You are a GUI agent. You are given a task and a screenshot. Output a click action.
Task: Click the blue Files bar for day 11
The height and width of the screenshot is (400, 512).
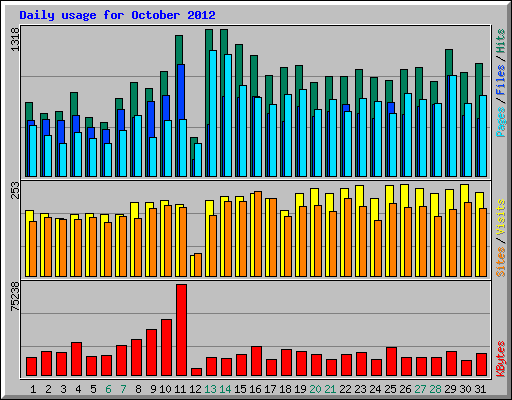click(x=181, y=92)
